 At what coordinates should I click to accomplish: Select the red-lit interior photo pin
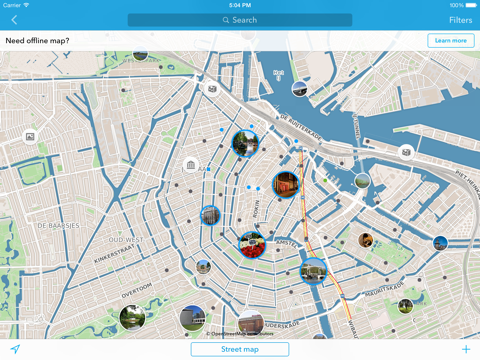(286, 185)
